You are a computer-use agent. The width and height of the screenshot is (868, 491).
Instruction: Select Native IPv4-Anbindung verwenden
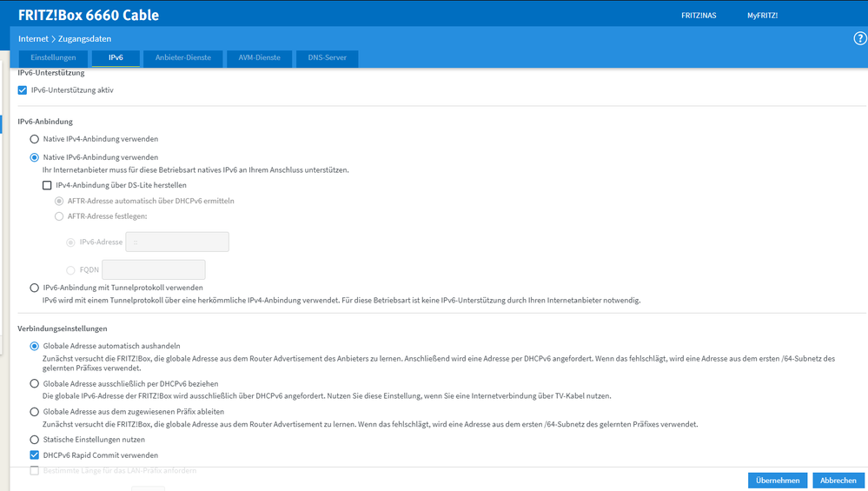pyautogui.click(x=35, y=139)
